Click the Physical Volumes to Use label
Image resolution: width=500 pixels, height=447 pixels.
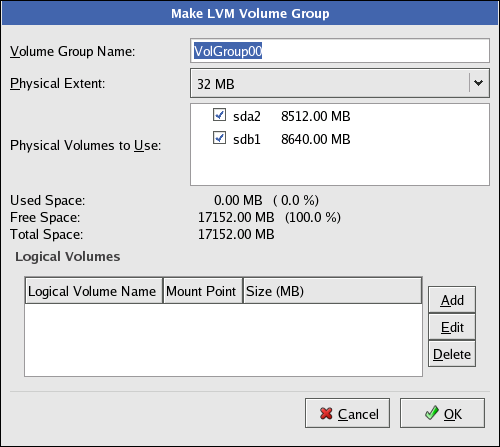(x=86, y=145)
